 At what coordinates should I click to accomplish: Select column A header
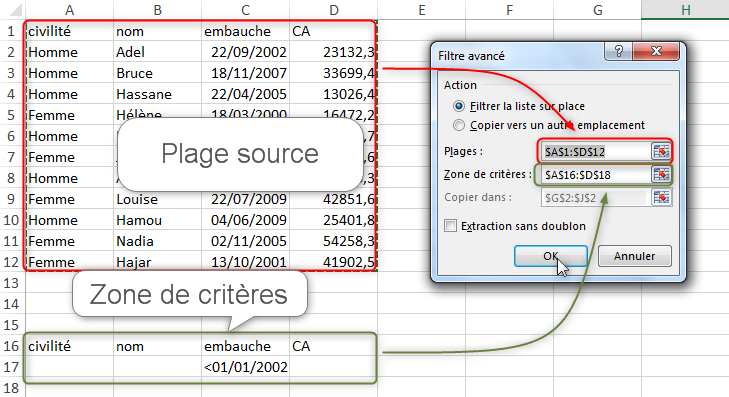(x=69, y=10)
